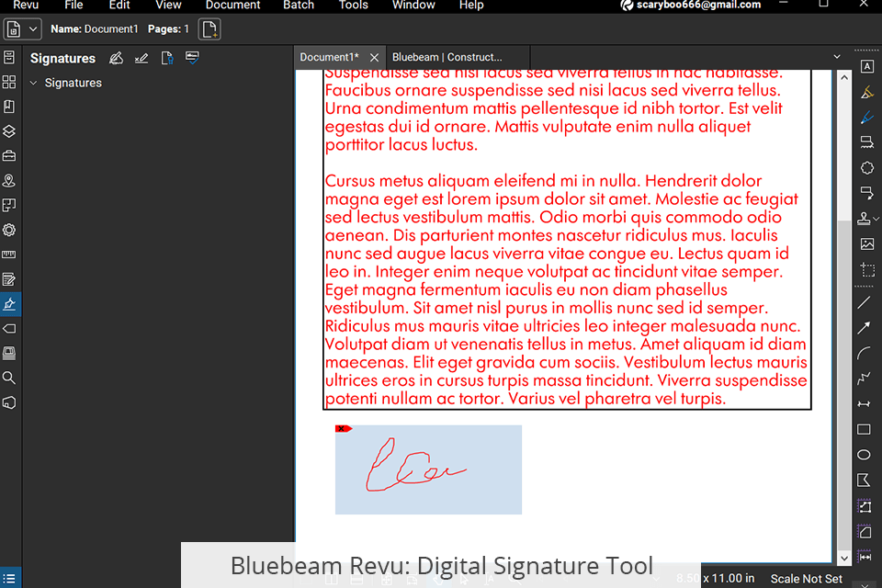The image size is (882, 588).
Task: Open the Layers panel
Action: pos(9,131)
